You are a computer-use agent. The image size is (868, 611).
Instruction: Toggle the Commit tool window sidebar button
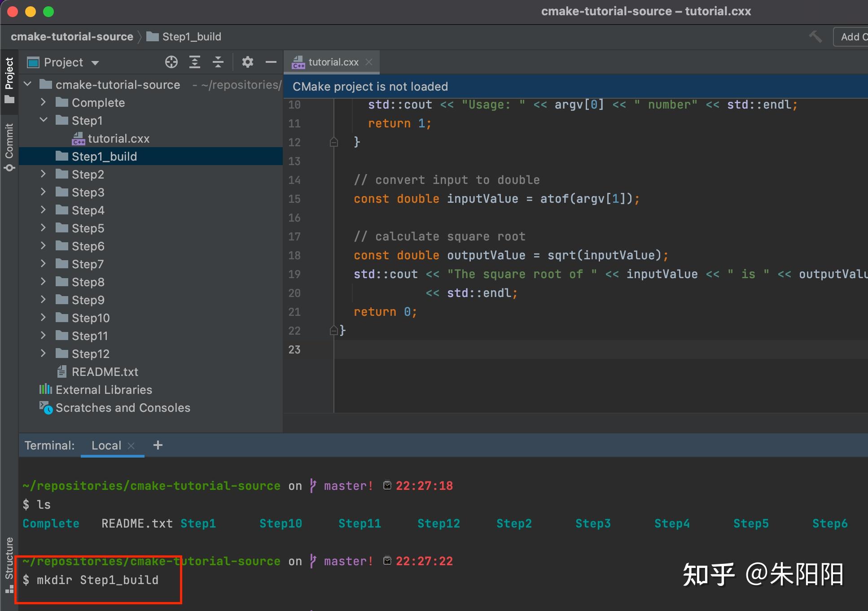click(x=9, y=148)
